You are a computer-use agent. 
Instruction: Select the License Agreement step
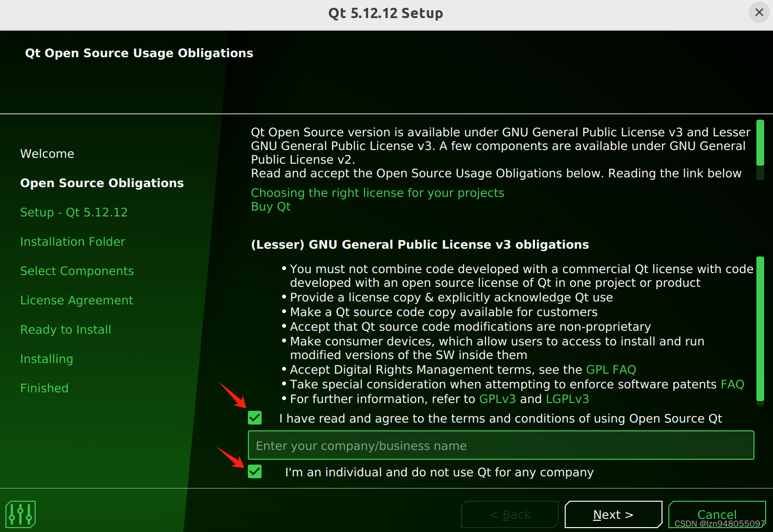(77, 300)
